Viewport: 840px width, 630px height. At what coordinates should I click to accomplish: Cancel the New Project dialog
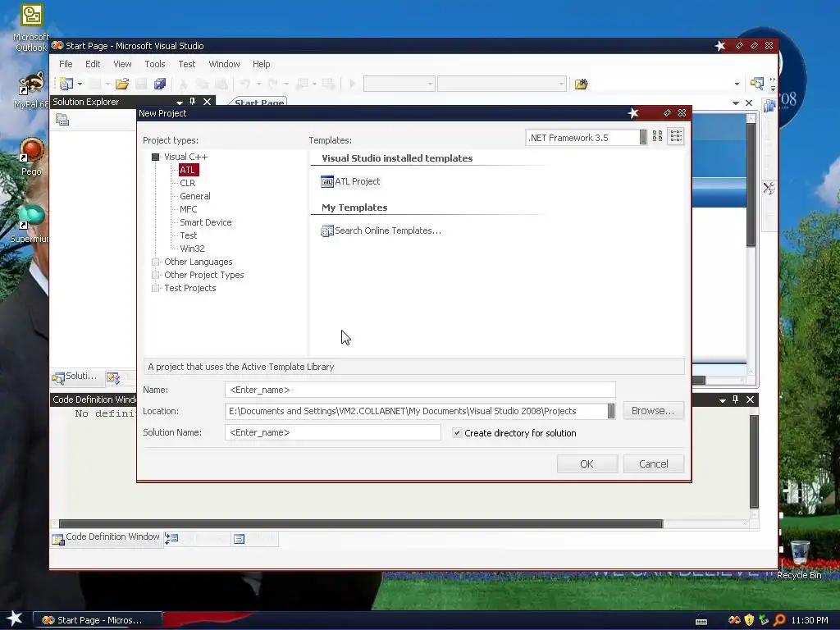654,464
